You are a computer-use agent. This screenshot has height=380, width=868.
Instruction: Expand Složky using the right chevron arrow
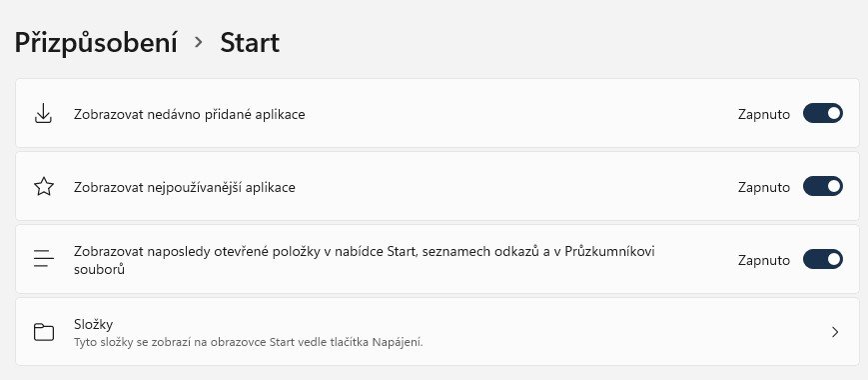click(x=835, y=332)
